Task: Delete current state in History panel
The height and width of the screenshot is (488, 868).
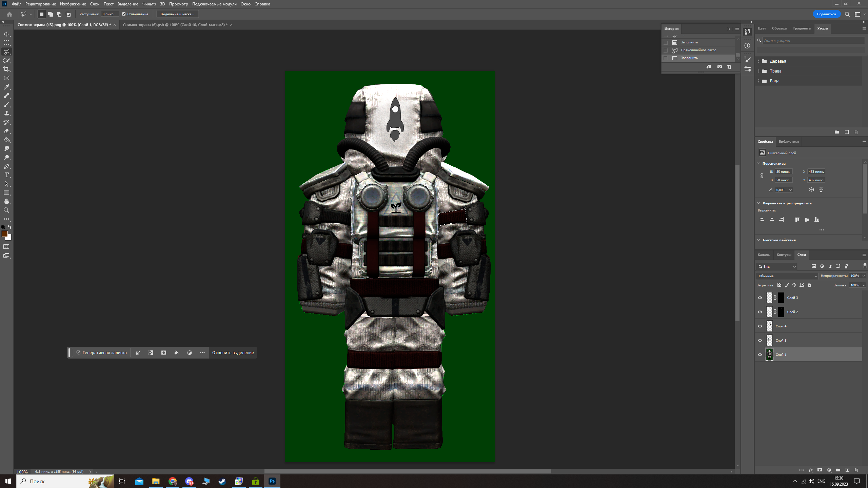Action: coord(729,67)
